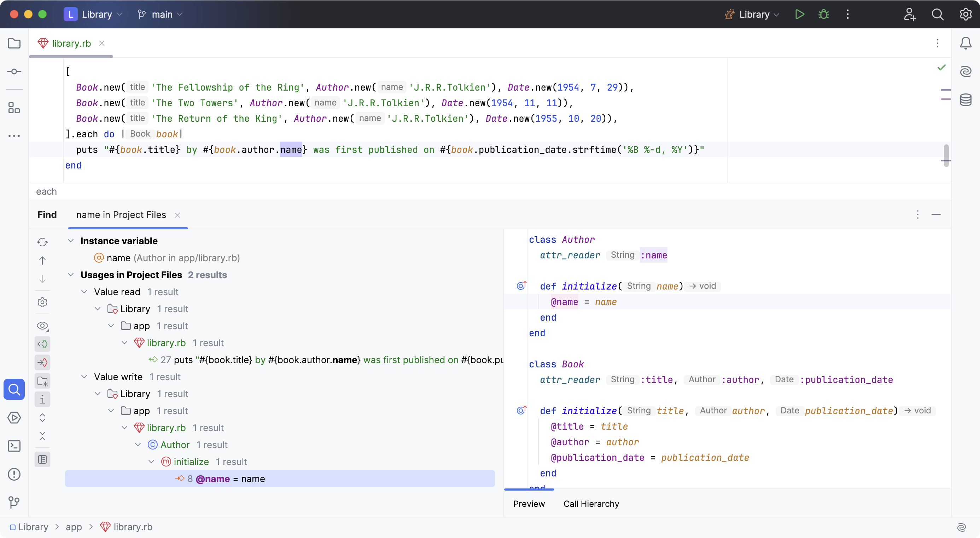Screen dimensions: 980x538
Task: Click the Notifications bell icon
Action: coord(966,44)
